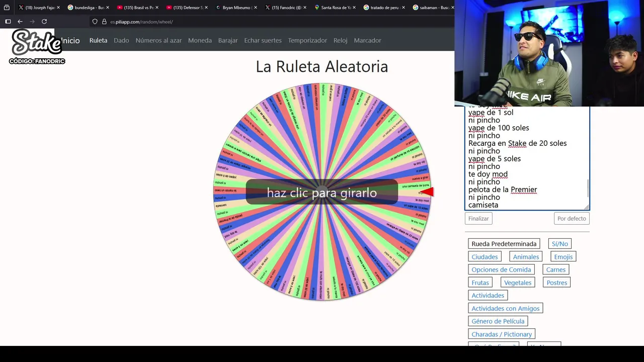Screen dimensions: 644x362
Task: Click the address bar URL field
Action: pyautogui.click(x=272, y=22)
